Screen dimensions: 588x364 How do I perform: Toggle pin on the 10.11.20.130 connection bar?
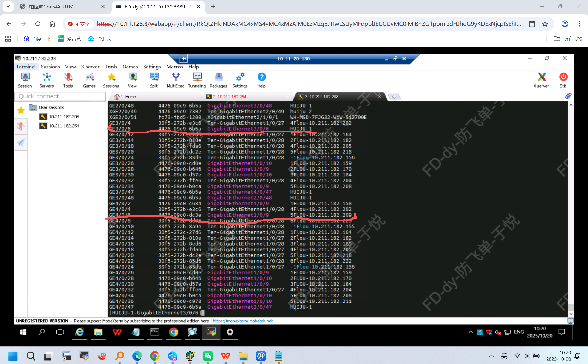tap(184, 59)
